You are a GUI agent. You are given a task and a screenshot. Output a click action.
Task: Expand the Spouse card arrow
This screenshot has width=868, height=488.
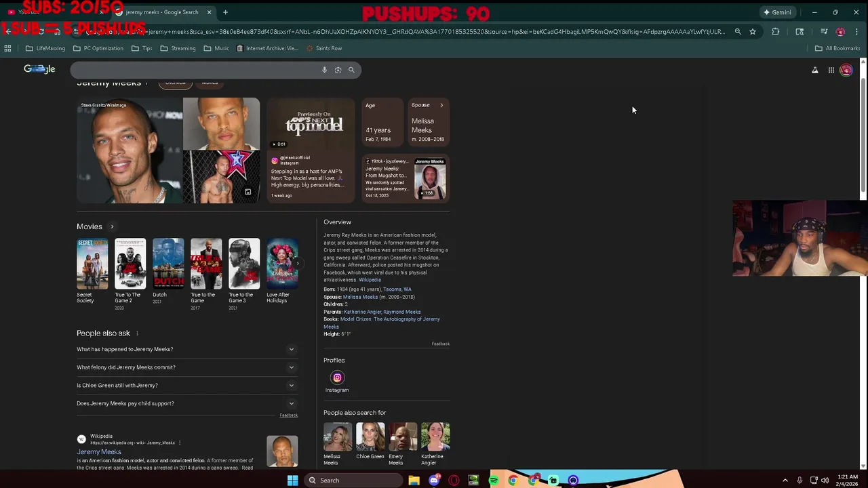(441, 105)
